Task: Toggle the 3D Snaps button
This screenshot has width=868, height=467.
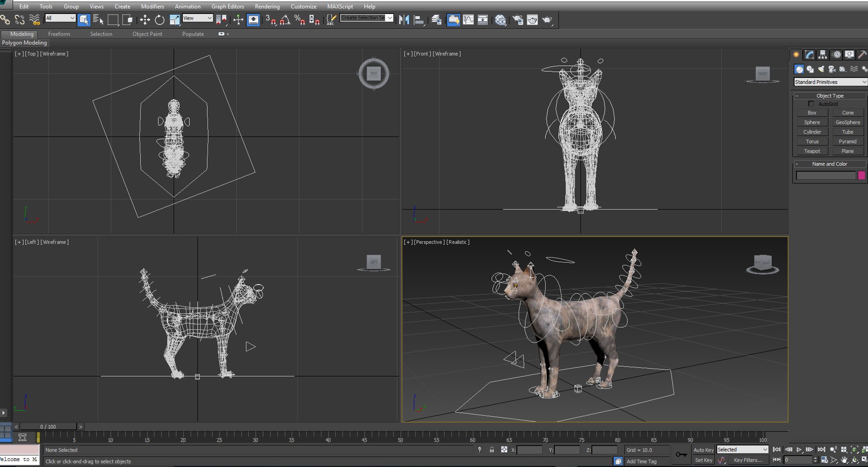Action: [x=270, y=19]
